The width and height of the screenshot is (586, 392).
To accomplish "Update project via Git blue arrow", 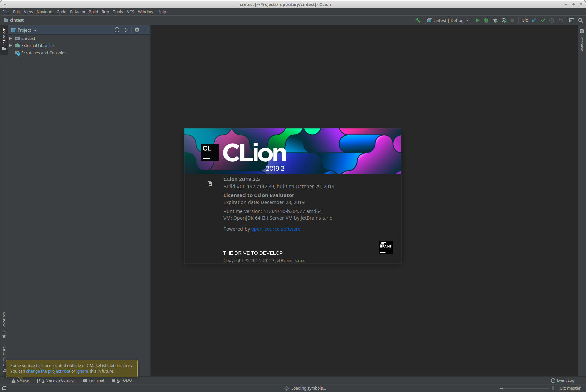I will [534, 20].
